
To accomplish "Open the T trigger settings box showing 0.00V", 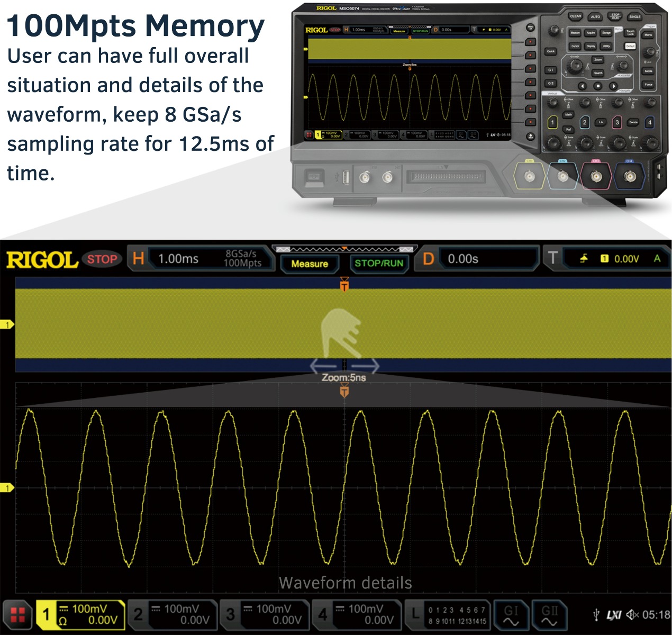I will tap(607, 258).
